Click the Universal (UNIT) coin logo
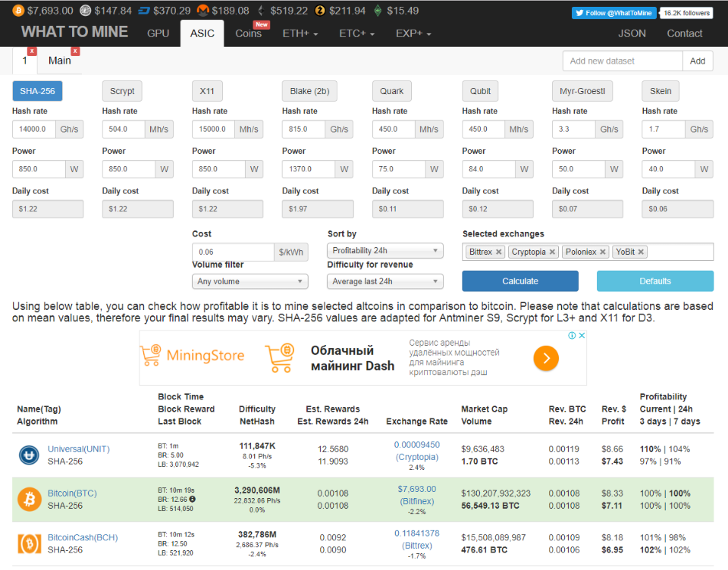Viewport: 728px width, 570px height. point(29,455)
